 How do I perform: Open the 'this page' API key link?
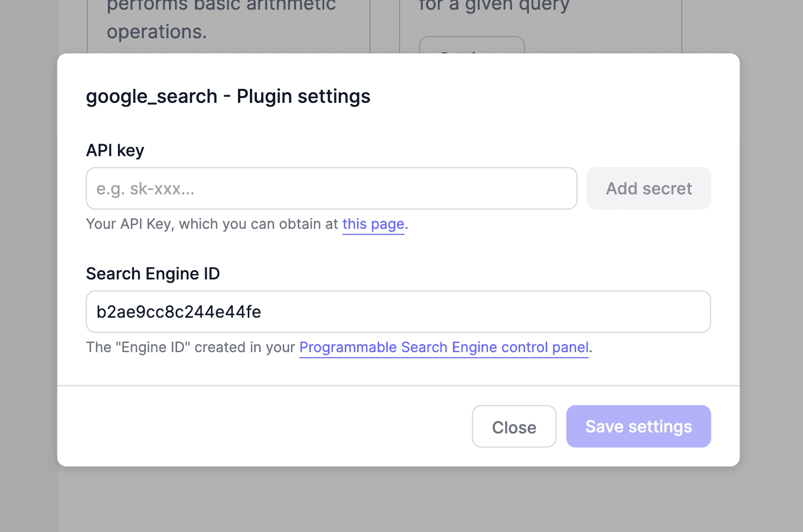tap(373, 224)
